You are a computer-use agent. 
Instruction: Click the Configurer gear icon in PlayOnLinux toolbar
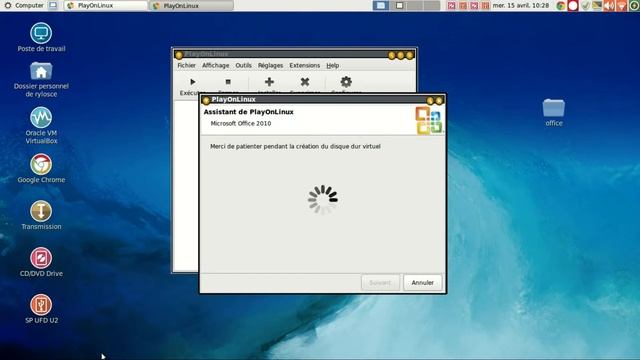(346, 82)
